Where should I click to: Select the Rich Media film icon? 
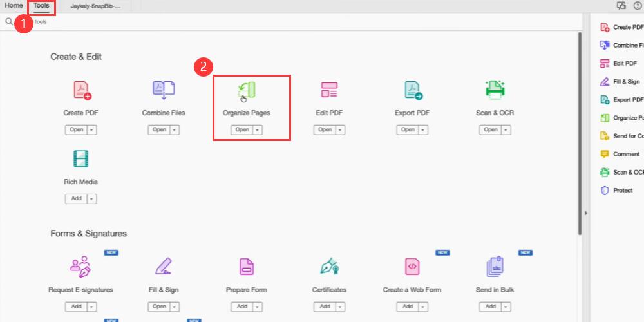click(x=81, y=158)
